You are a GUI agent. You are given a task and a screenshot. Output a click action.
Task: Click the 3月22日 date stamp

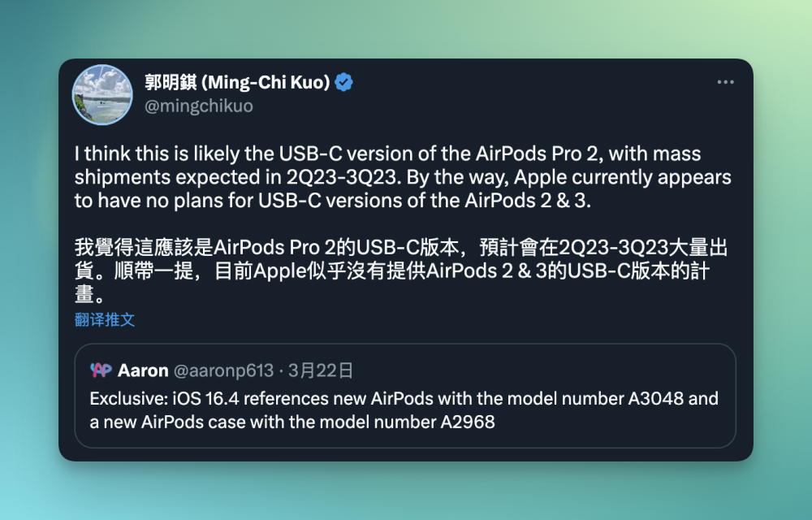[321, 370]
